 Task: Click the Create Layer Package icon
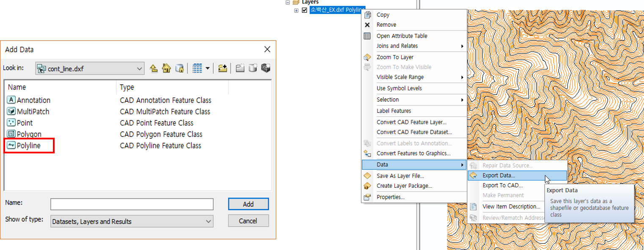367,186
